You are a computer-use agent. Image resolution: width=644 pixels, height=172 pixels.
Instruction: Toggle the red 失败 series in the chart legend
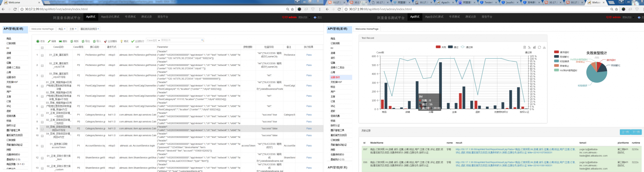(x=441, y=47)
